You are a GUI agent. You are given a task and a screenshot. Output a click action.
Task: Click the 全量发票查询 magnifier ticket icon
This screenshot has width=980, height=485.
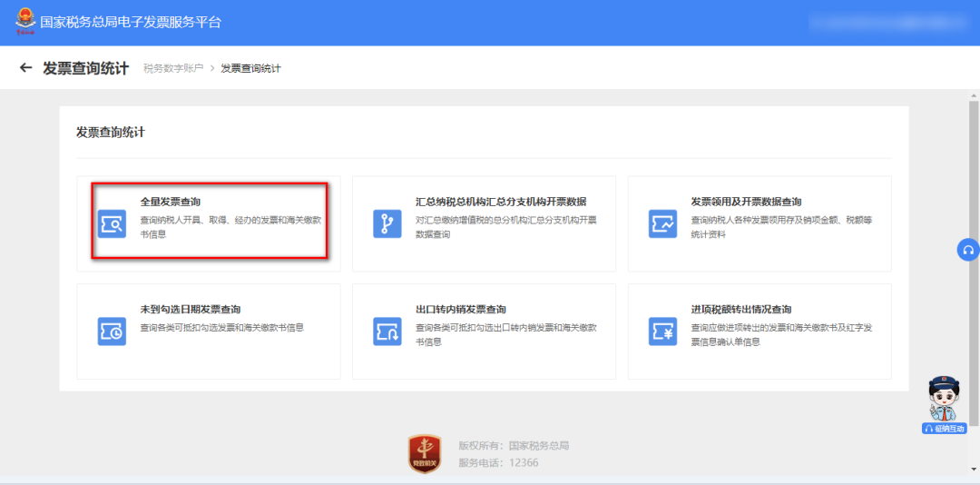point(112,223)
